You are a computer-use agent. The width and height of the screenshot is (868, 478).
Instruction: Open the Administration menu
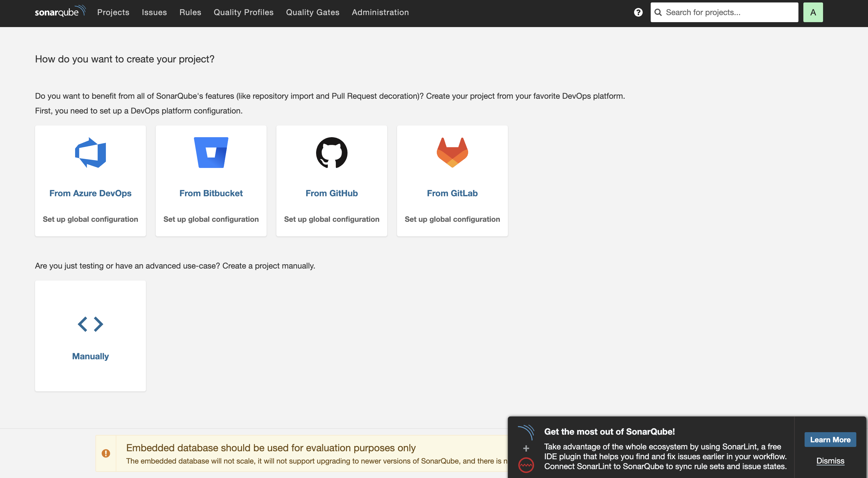point(380,12)
